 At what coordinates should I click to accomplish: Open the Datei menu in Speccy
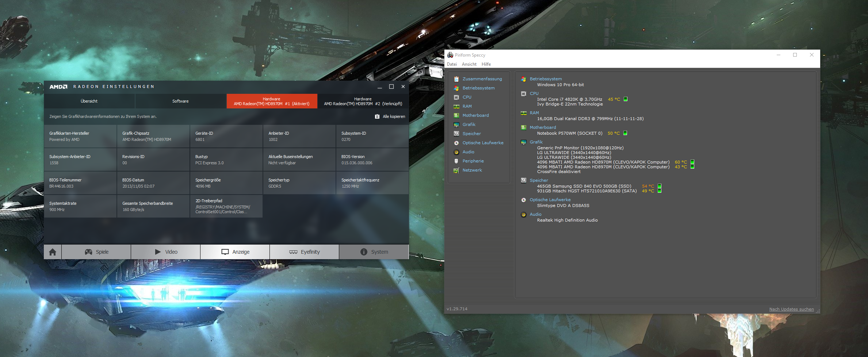452,64
